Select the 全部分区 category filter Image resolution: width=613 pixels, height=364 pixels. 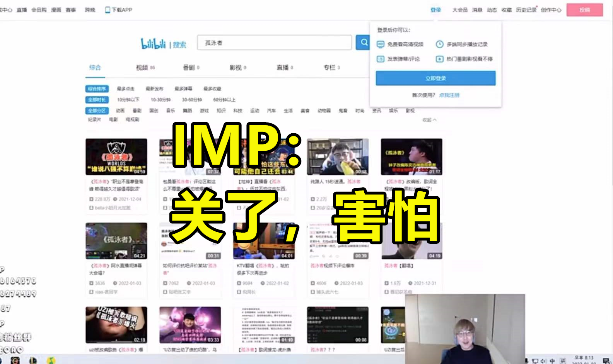[x=97, y=111]
